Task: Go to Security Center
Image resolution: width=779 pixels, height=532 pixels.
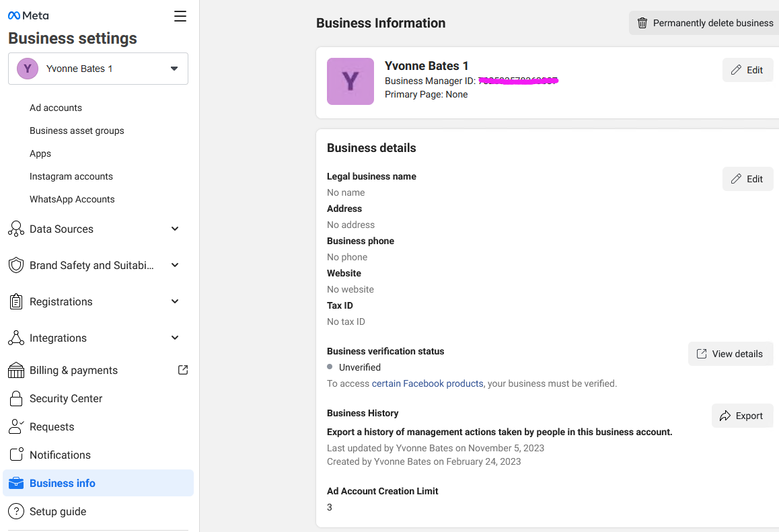Action: tap(66, 398)
